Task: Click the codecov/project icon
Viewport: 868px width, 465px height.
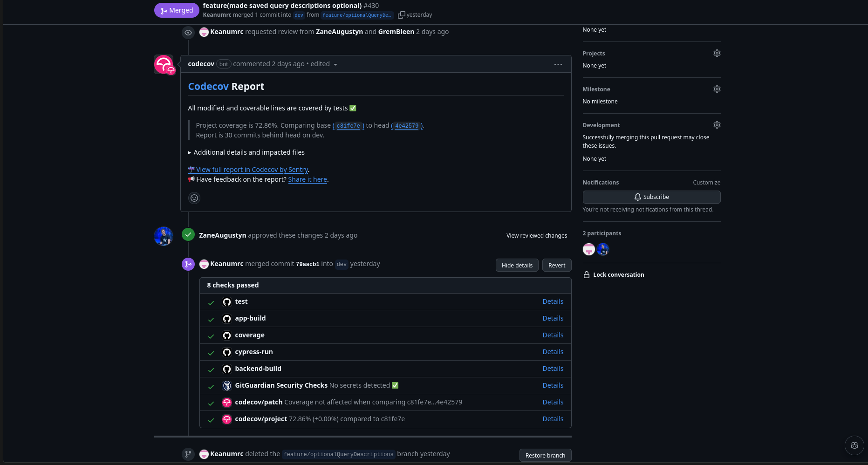Action: point(227,419)
